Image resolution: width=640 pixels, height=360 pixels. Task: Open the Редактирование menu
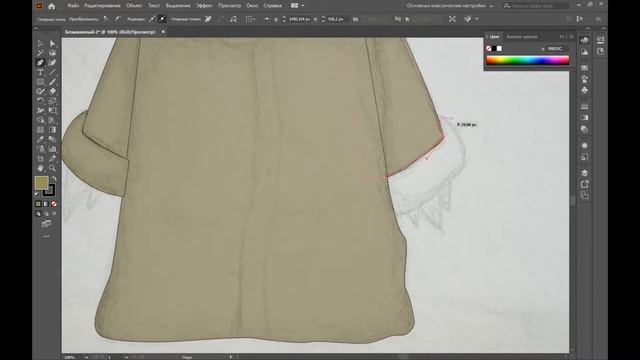[x=102, y=6]
